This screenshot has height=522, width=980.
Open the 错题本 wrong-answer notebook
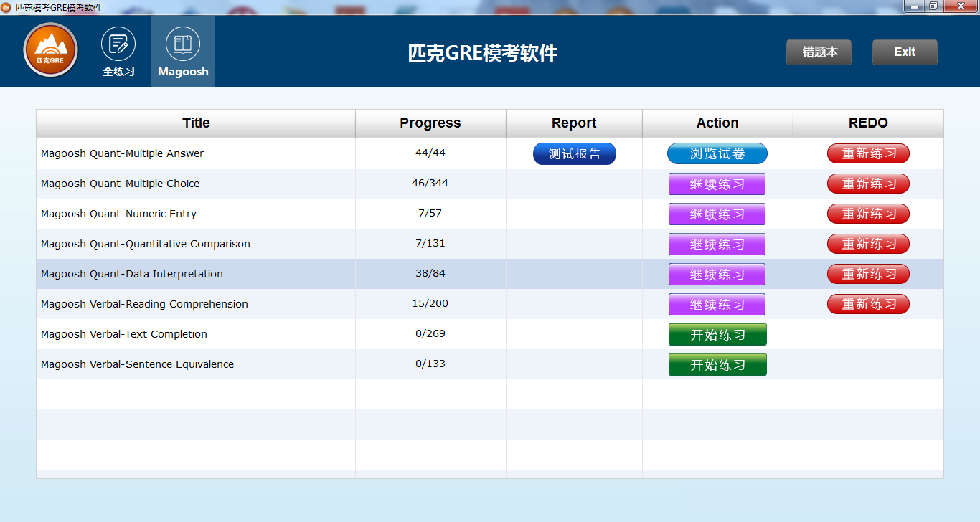(x=819, y=52)
